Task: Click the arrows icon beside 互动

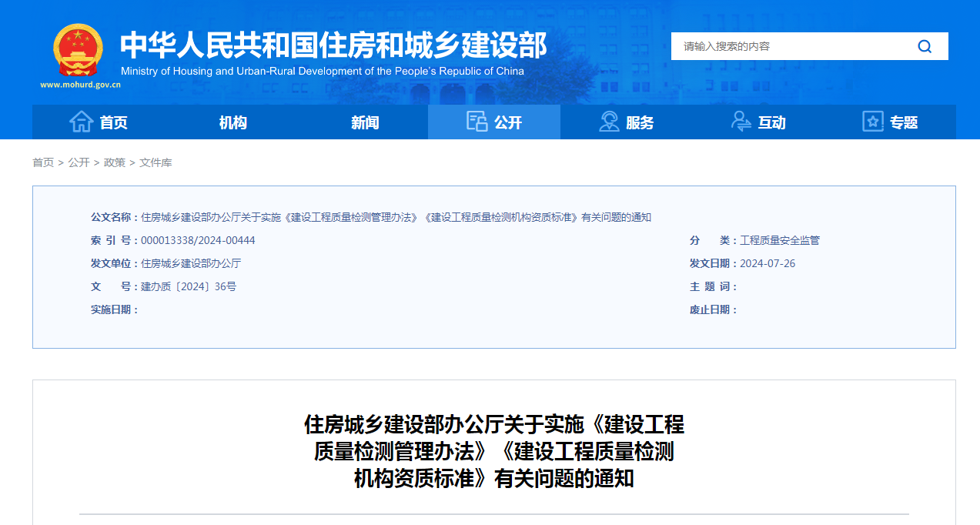Action: point(741,122)
